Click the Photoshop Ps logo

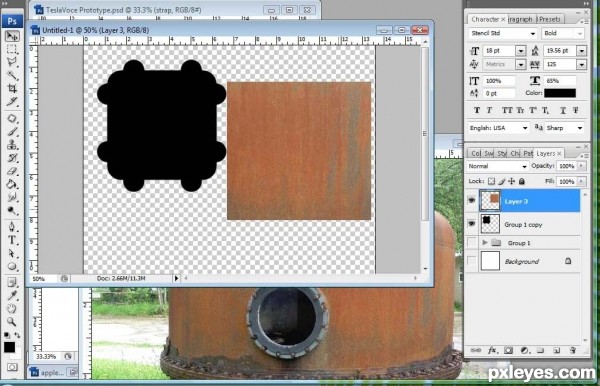pyautogui.click(x=12, y=21)
